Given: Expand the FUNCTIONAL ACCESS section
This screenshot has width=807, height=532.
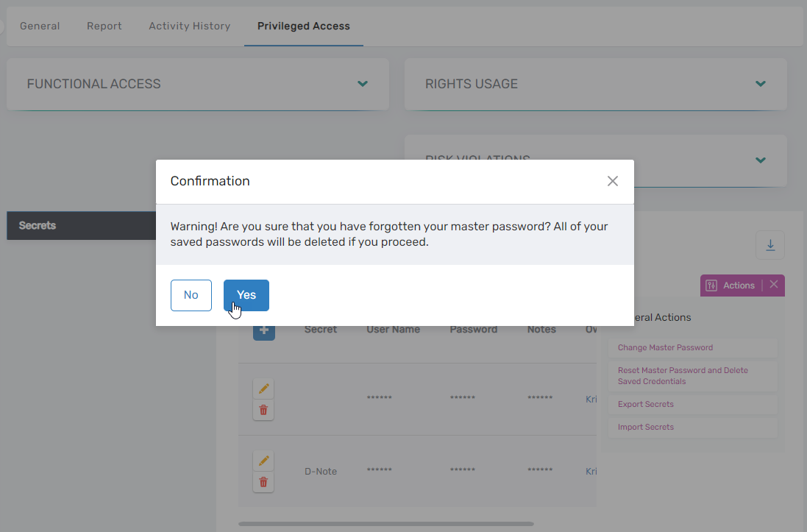Looking at the screenshot, I should point(363,84).
